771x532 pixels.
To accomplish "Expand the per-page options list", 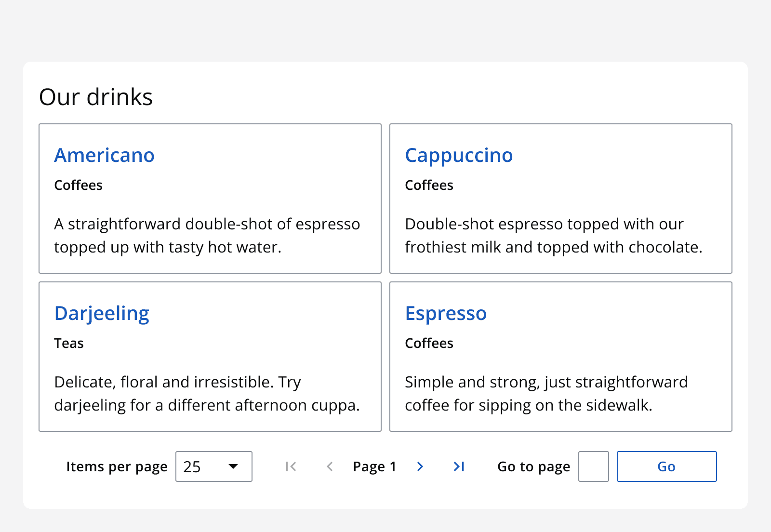I will [x=213, y=466].
